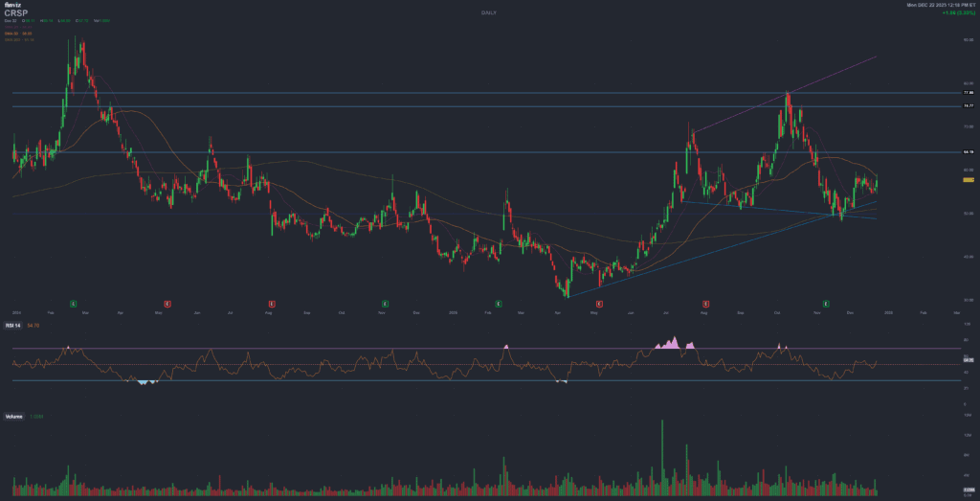Click the February 2025 green earnings marker
980x501 pixels.
click(x=499, y=304)
